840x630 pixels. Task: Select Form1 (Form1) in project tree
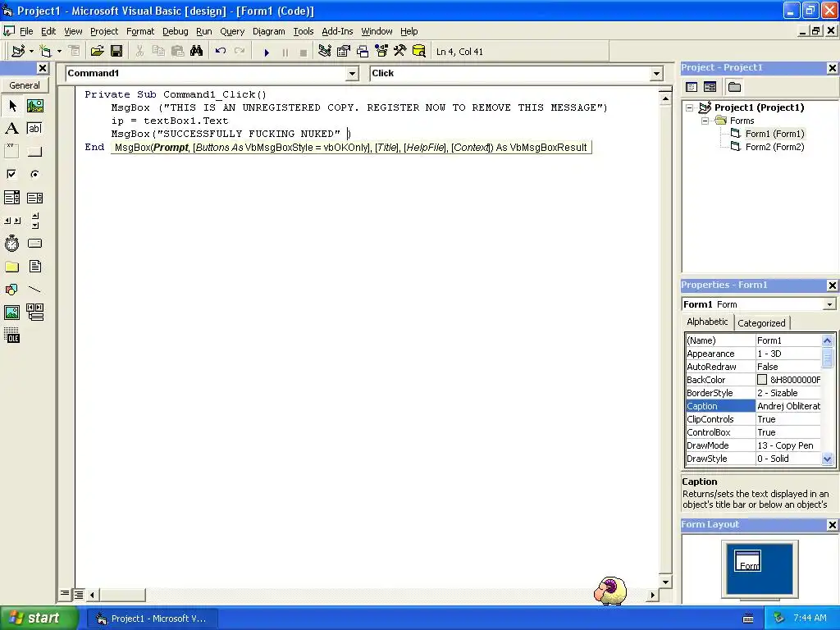(774, 134)
